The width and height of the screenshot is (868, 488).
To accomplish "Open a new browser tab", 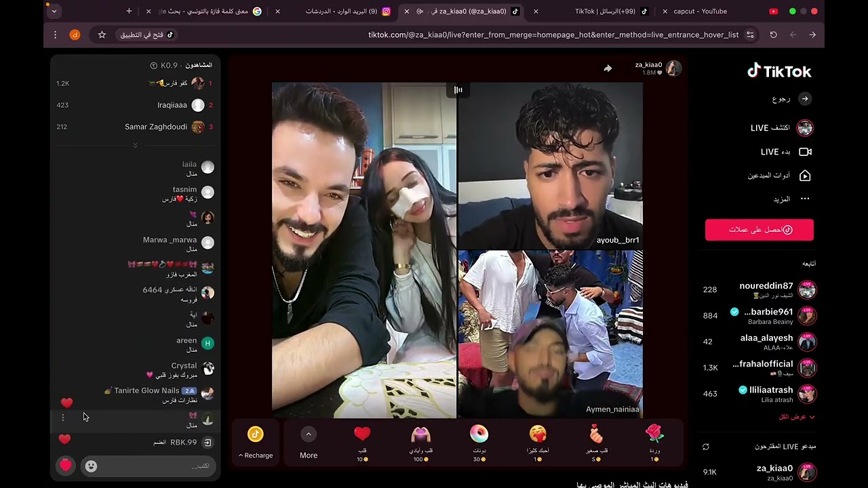I will 129,11.
